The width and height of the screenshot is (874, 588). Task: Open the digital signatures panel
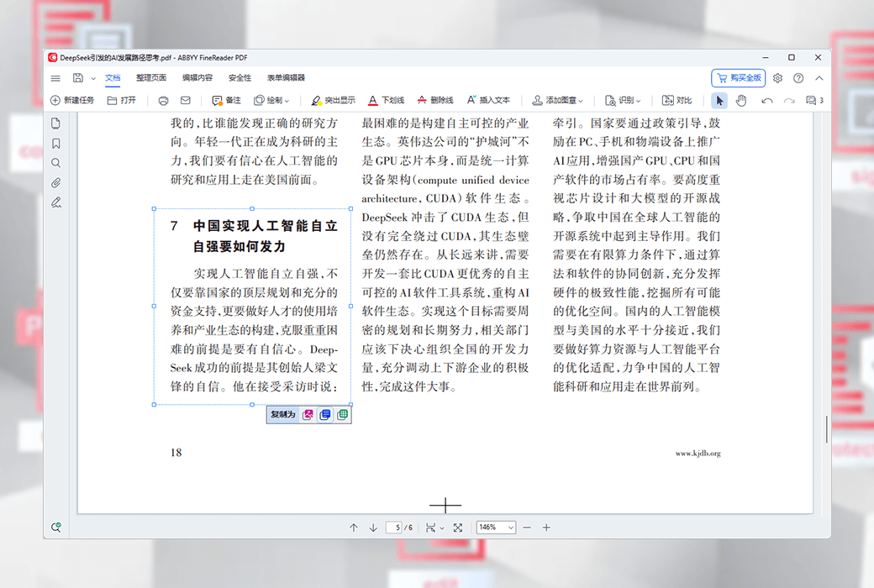pos(56,202)
